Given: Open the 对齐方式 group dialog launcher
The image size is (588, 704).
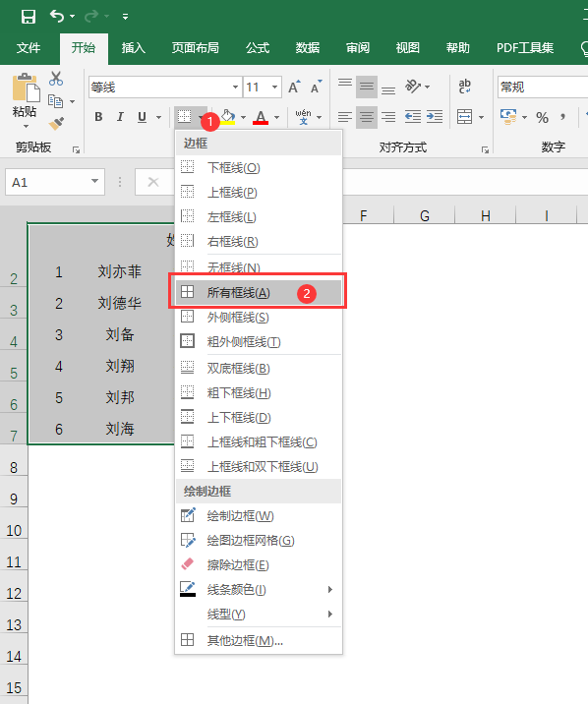Looking at the screenshot, I should (x=485, y=150).
